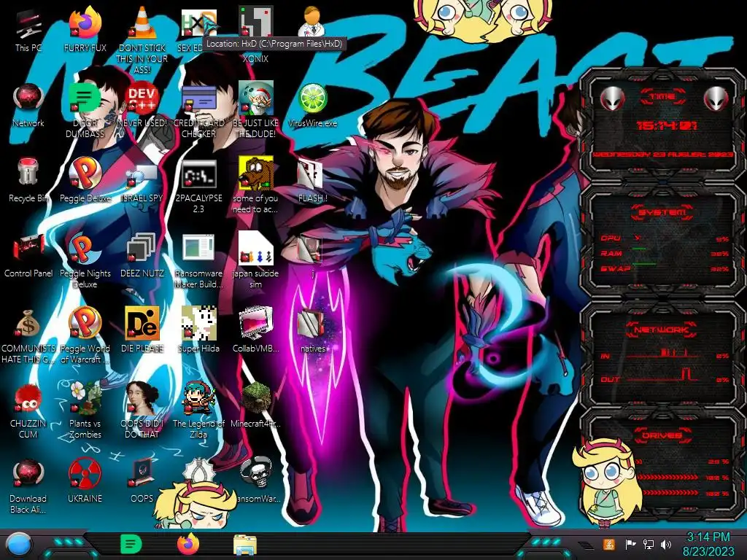Click the widget date text Wednesday 23 August
Image resolution: width=747 pixels, height=560 pixels.
[x=662, y=155]
